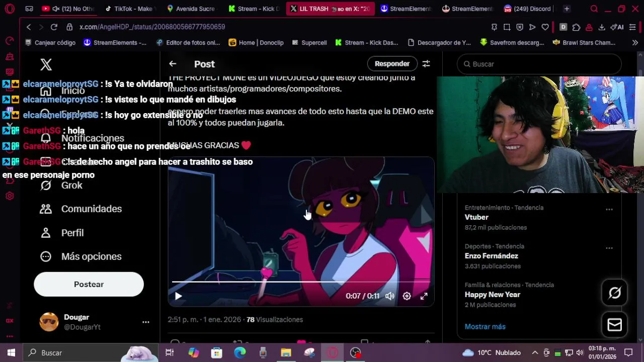Open the Enzo Fernández trending topic
644x362 pixels.
point(492,256)
